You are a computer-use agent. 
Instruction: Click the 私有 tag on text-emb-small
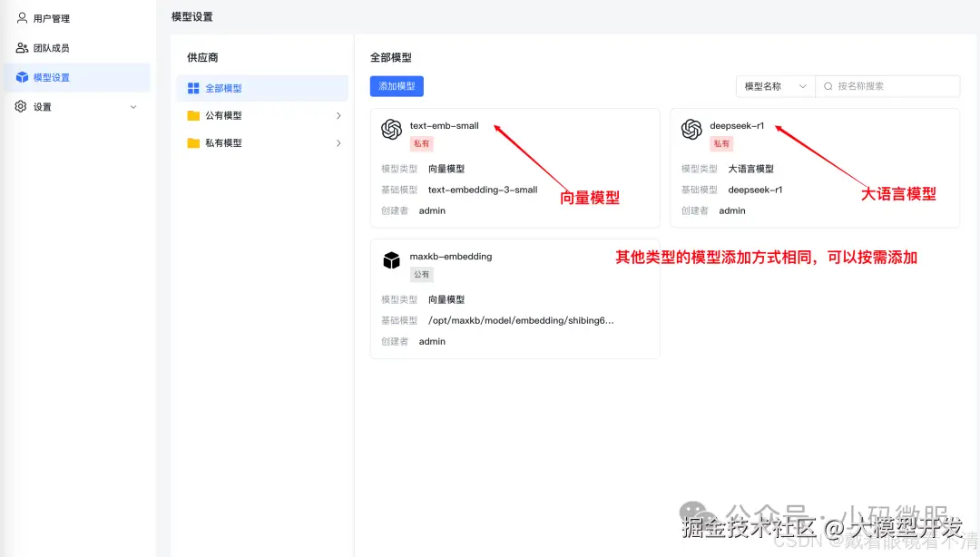point(420,143)
